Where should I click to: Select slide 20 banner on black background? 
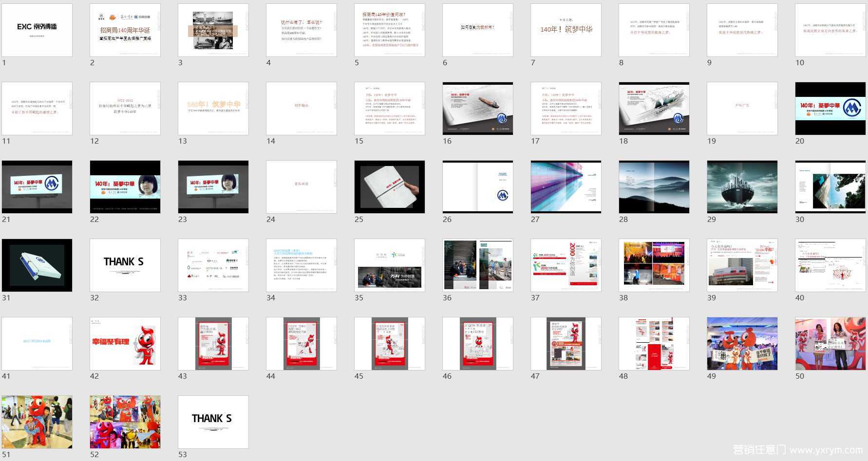click(830, 109)
